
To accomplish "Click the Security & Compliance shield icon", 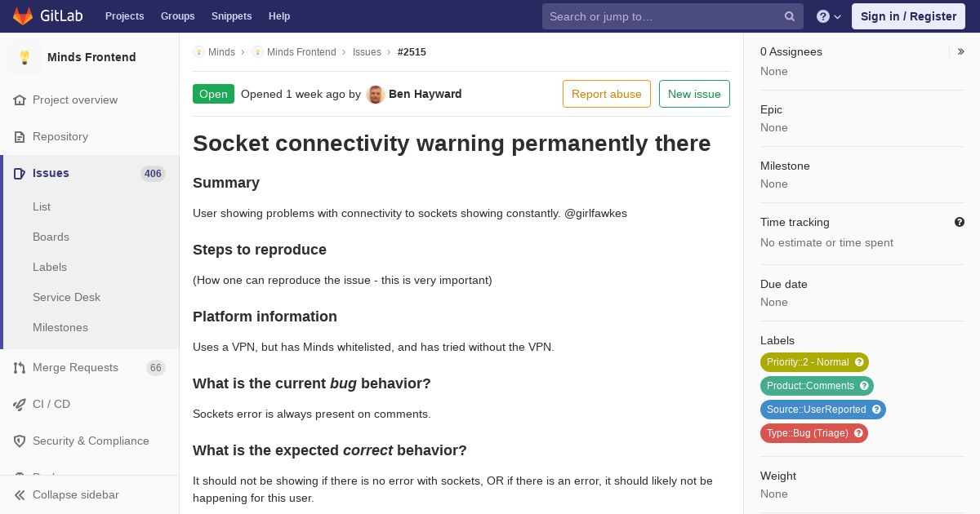I will pos(20,441).
